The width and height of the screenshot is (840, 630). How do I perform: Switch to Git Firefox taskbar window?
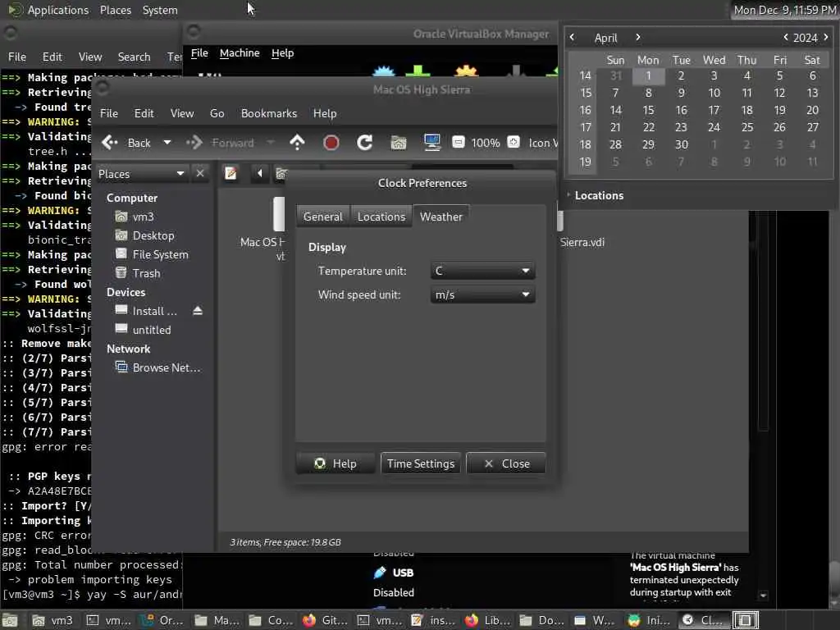[x=326, y=620]
